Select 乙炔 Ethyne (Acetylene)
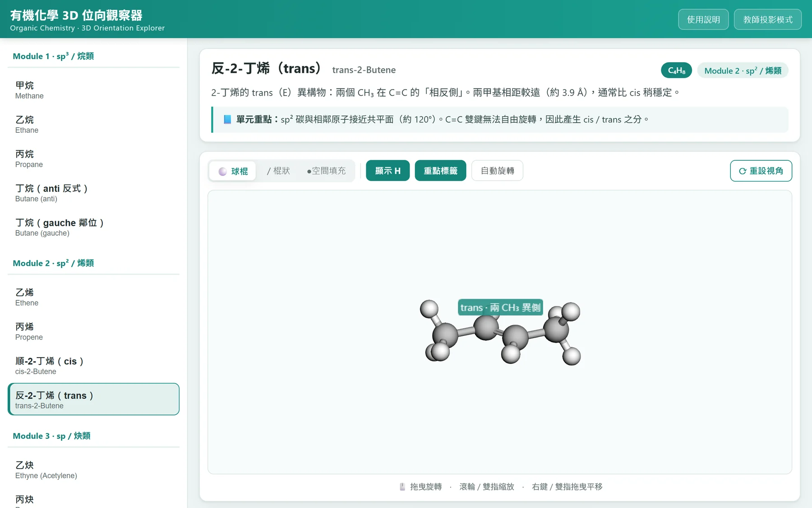The width and height of the screenshot is (812, 508). pyautogui.click(x=93, y=470)
